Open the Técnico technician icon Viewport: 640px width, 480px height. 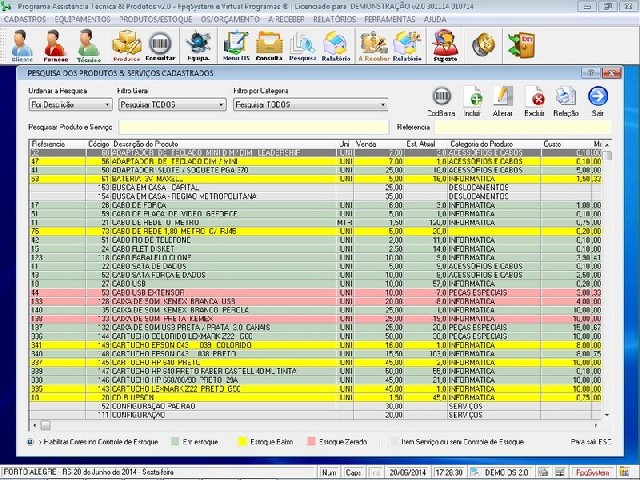pyautogui.click(x=89, y=45)
